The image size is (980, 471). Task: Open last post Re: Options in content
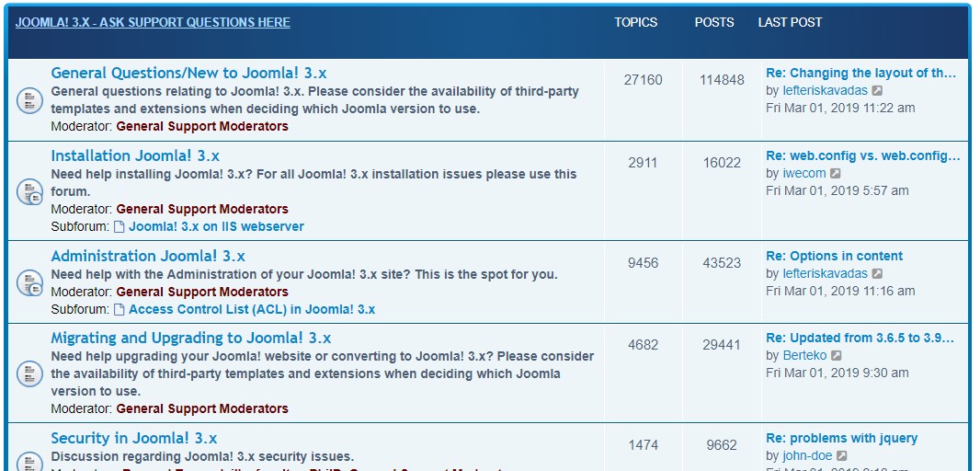click(835, 256)
